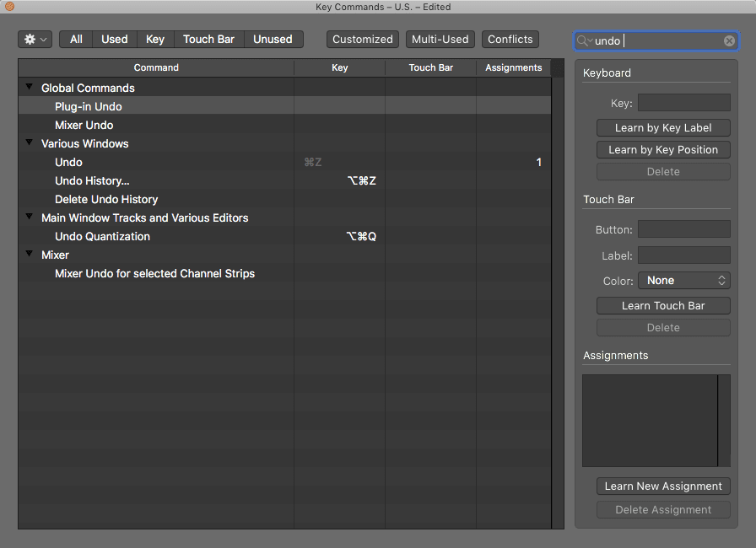Collapse the Various Windows group

point(29,143)
